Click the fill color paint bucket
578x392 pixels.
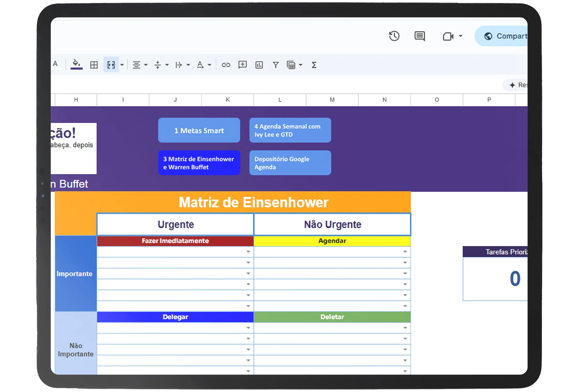tap(76, 64)
